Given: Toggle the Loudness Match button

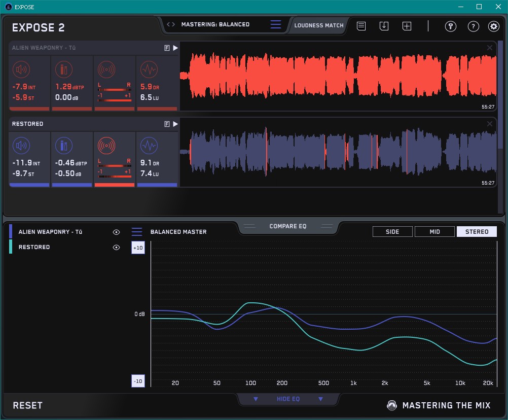Looking at the screenshot, I should coord(319,25).
